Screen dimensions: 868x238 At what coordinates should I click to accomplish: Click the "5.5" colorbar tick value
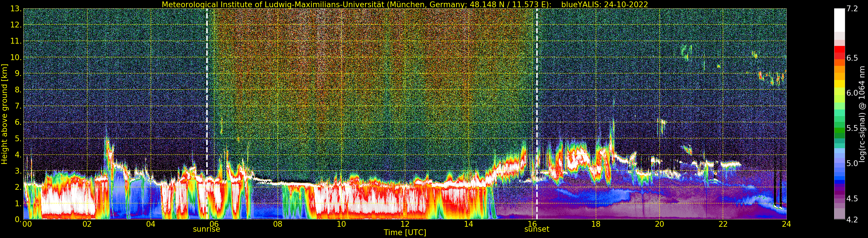point(852,128)
